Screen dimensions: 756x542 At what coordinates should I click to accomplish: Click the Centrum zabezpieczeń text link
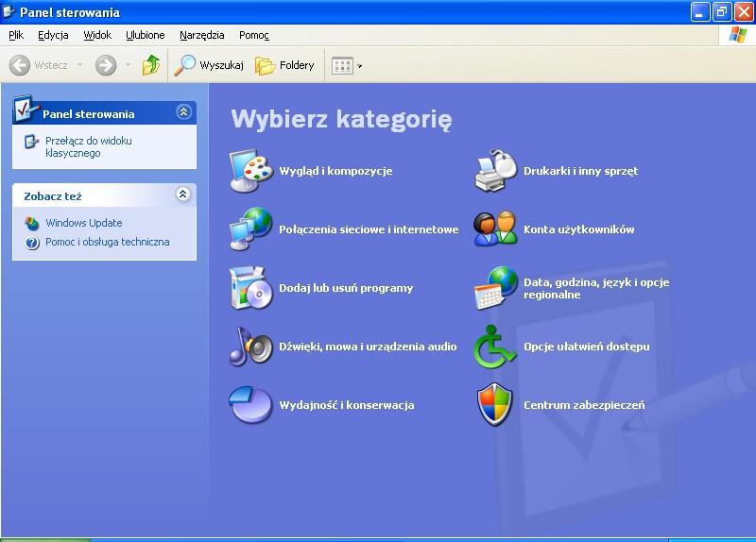point(584,405)
